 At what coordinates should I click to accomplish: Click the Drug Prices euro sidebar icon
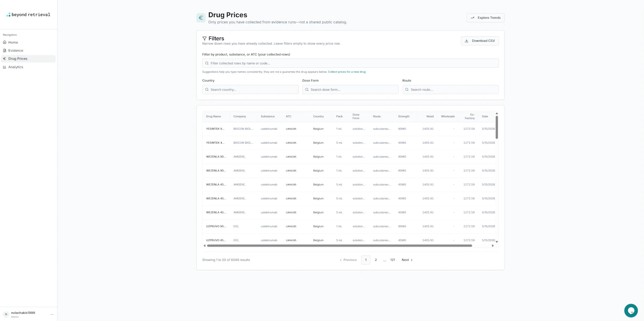4,59
